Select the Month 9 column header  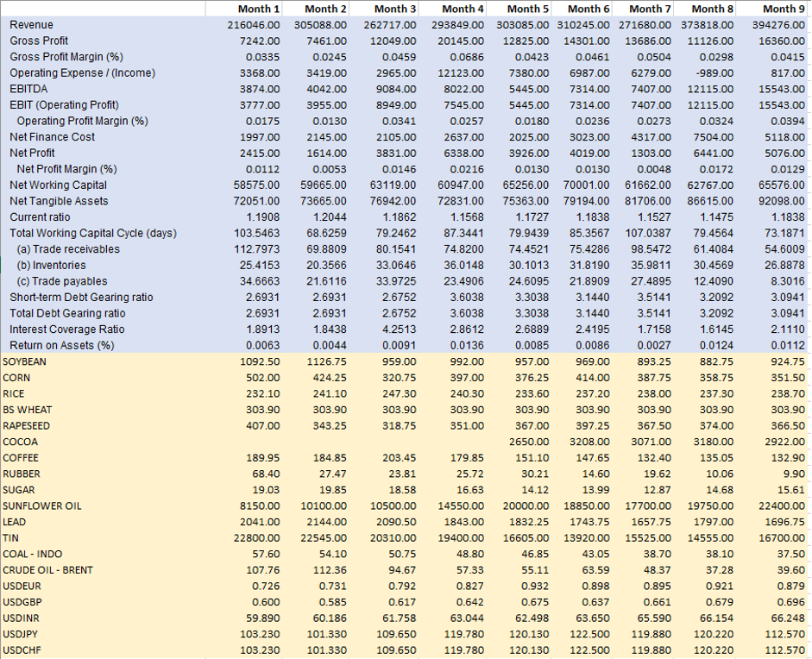[784, 9]
